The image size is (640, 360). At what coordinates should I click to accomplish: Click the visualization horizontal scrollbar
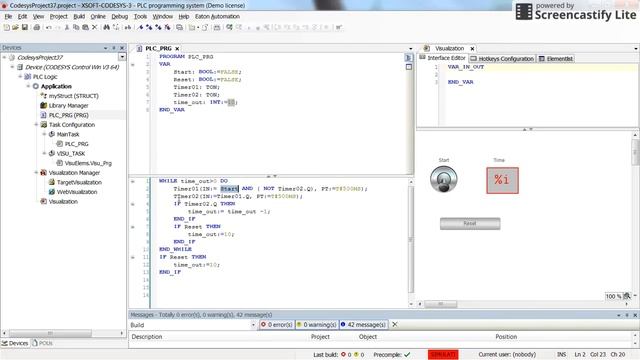click(x=441, y=304)
